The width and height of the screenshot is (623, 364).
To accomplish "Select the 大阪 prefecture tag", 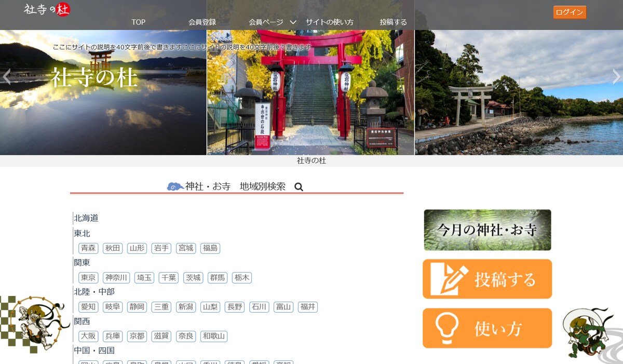I will click(88, 336).
